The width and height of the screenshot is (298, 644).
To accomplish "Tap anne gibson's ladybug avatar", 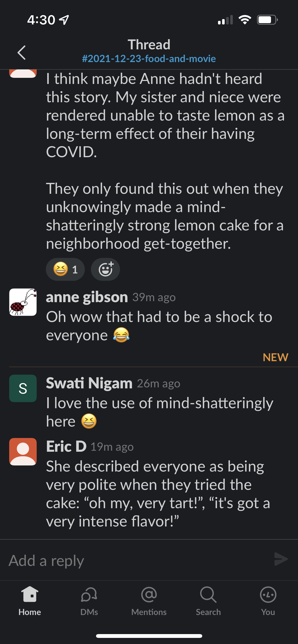I will coord(23,302).
